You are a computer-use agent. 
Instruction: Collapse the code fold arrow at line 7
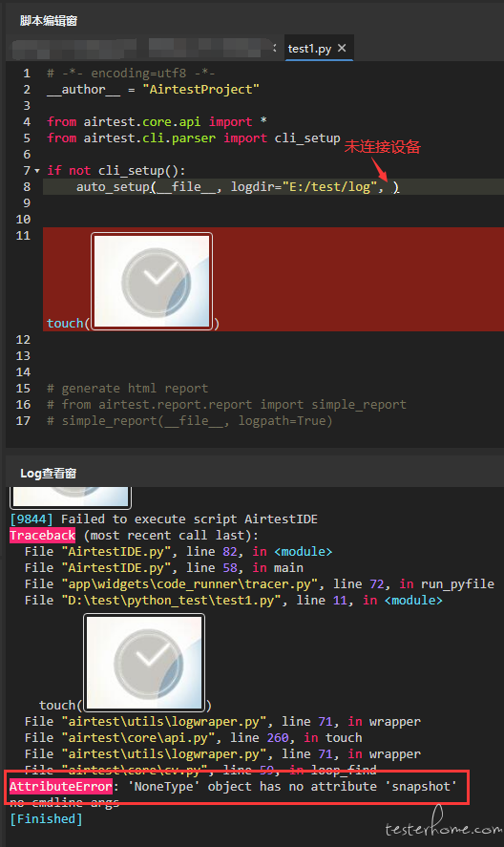click(x=37, y=171)
